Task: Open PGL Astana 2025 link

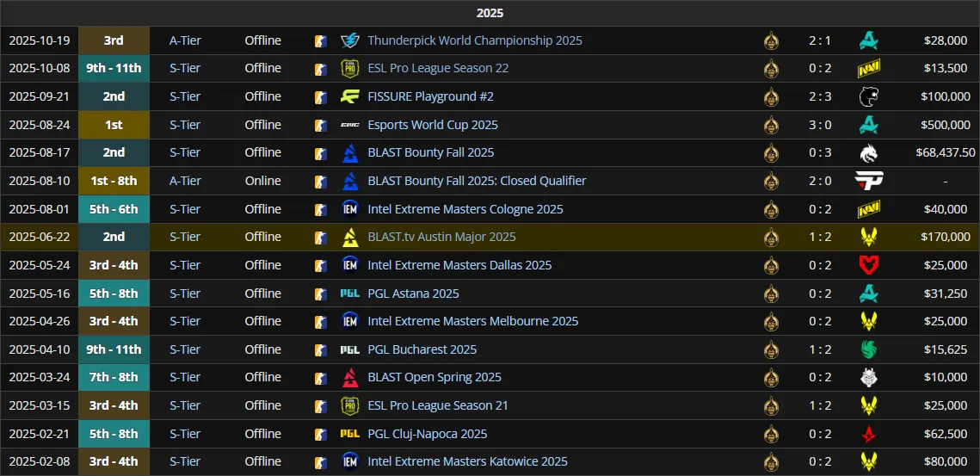Action: (x=413, y=294)
